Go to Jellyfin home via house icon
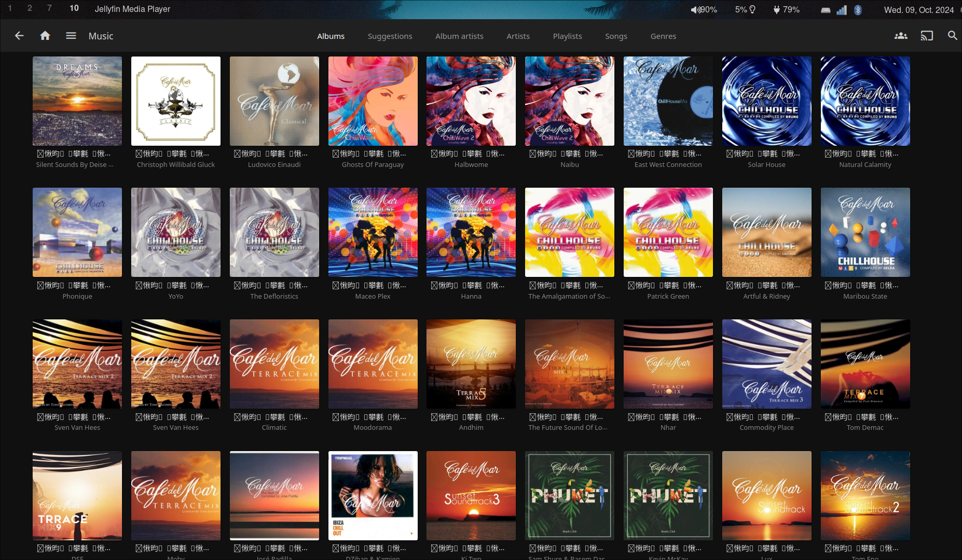Viewport: 962px width, 560px height. (x=45, y=36)
